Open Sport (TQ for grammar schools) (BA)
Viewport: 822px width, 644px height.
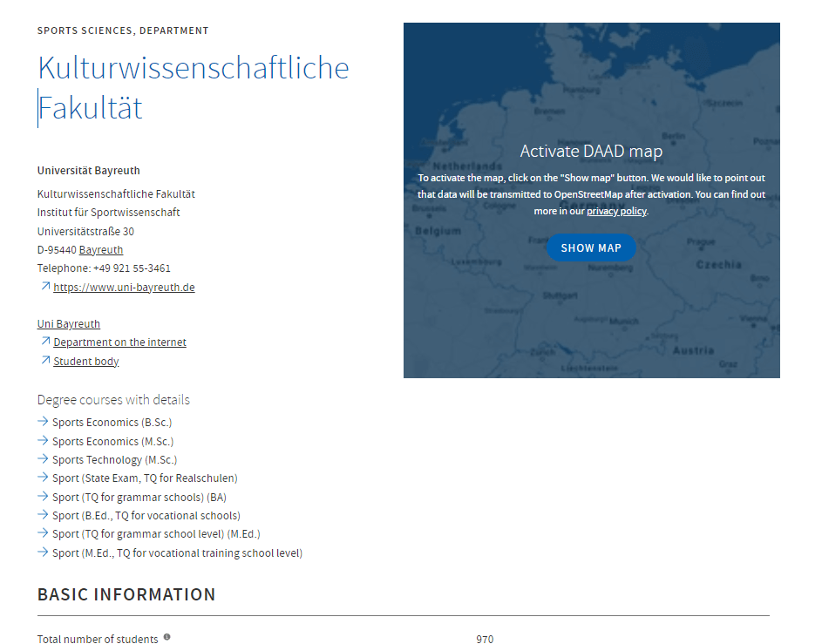pos(139,497)
